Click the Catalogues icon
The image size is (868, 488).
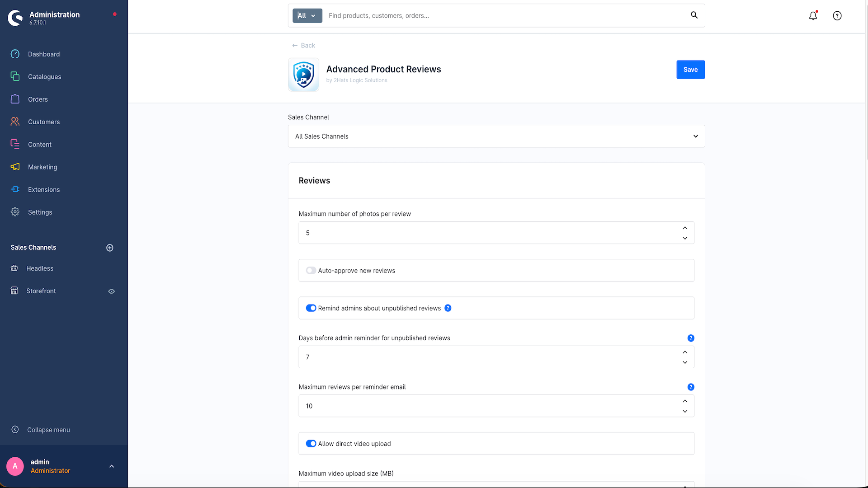pos(15,76)
